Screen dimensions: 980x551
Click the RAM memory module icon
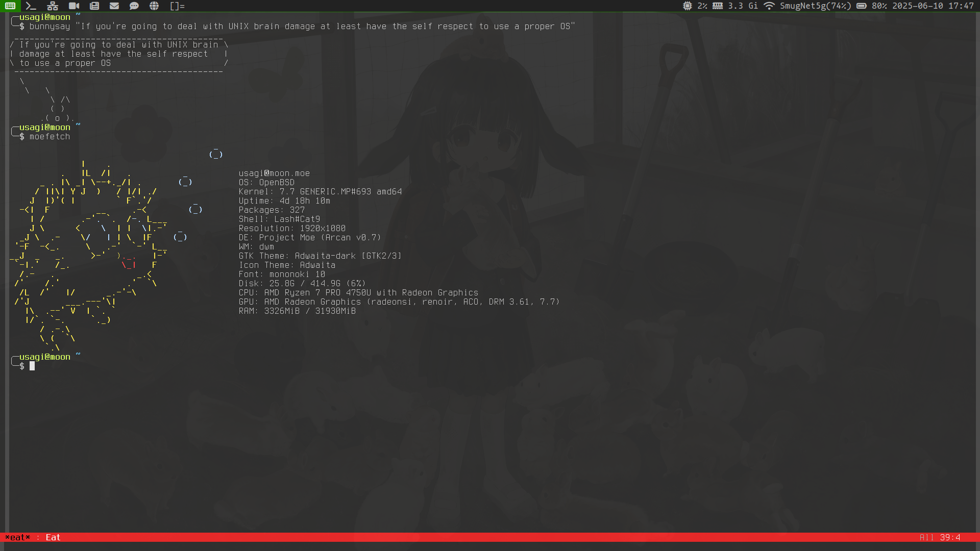point(718,6)
